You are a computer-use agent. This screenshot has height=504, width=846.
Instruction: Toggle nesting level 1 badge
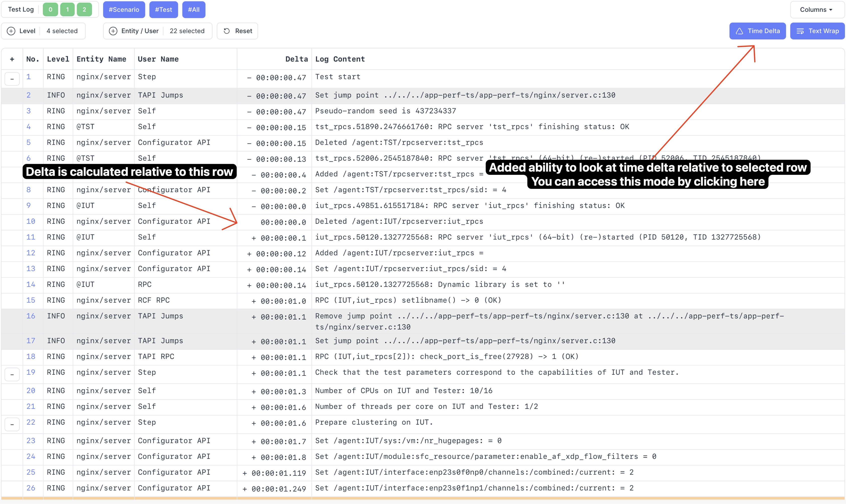[x=67, y=10]
